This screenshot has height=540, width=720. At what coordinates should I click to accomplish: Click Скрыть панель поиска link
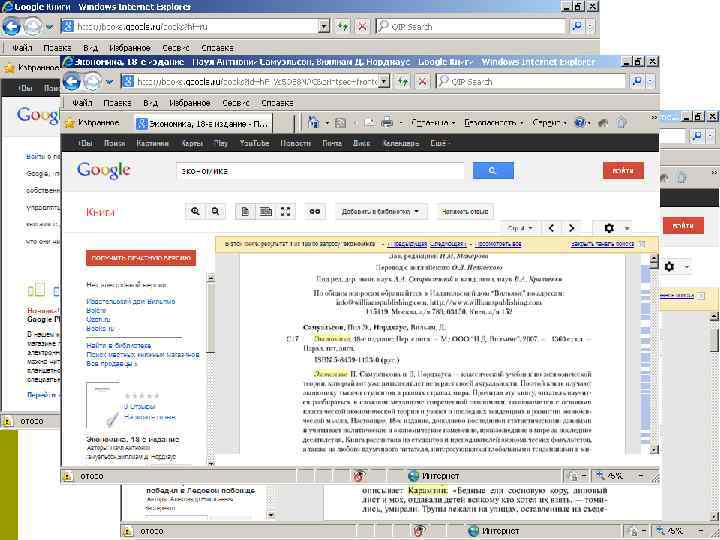point(602,244)
